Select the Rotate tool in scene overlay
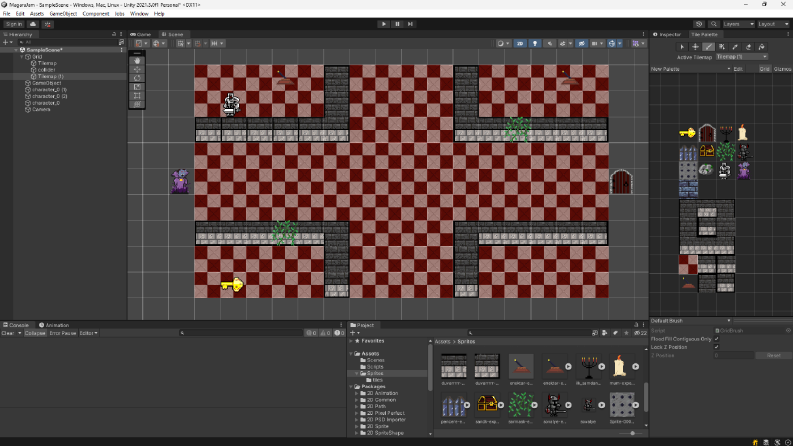 [137, 78]
